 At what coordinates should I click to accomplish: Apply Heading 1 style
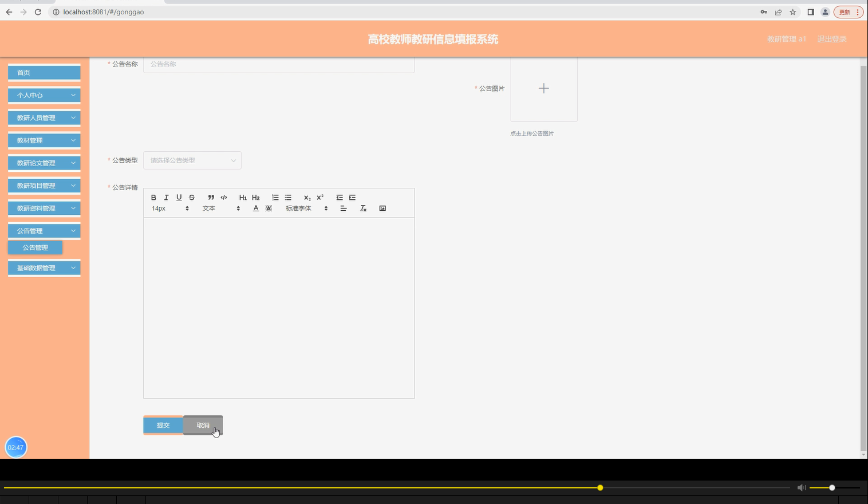[243, 198]
